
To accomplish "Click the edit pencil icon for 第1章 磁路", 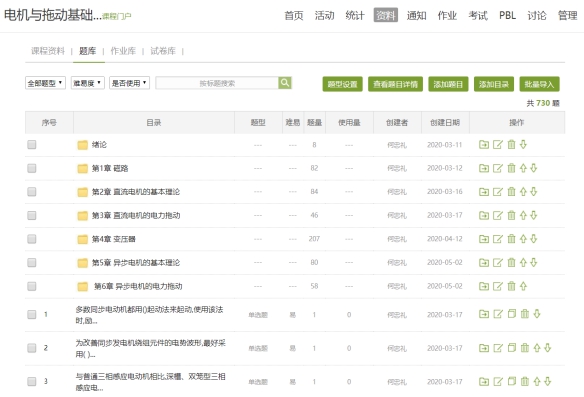I will pos(498,168).
